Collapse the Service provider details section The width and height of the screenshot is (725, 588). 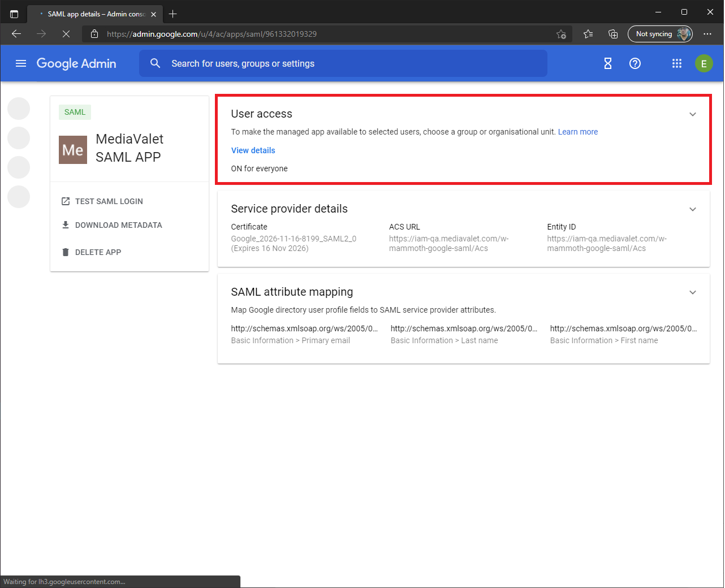693,209
